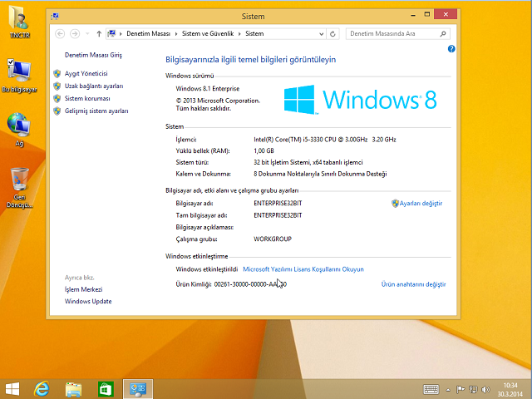532x399 pixels.
Task: Open Sistem koruması link
Action: tap(87, 98)
